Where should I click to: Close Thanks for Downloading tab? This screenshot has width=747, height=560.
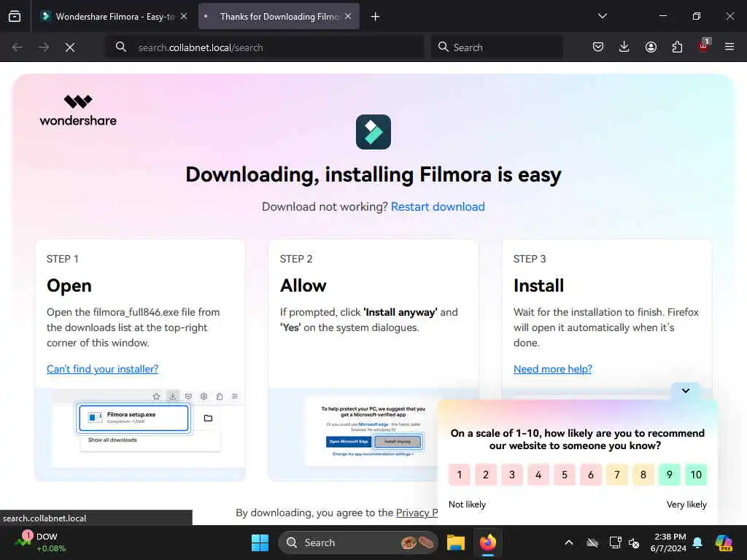(348, 16)
